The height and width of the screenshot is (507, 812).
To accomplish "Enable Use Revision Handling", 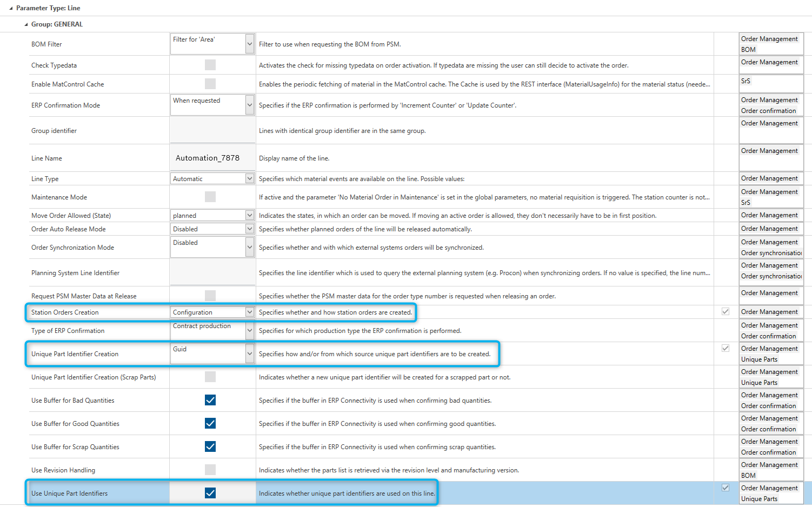I will click(210, 470).
